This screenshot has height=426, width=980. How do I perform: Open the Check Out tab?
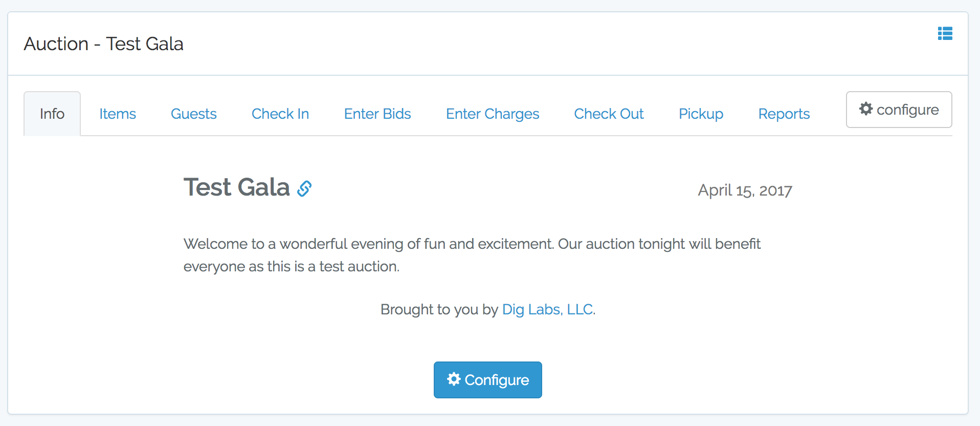609,114
